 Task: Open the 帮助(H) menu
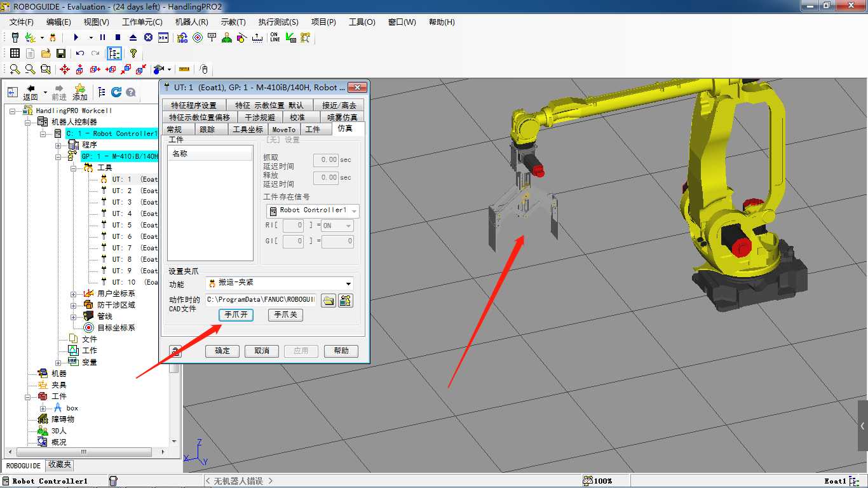click(442, 22)
